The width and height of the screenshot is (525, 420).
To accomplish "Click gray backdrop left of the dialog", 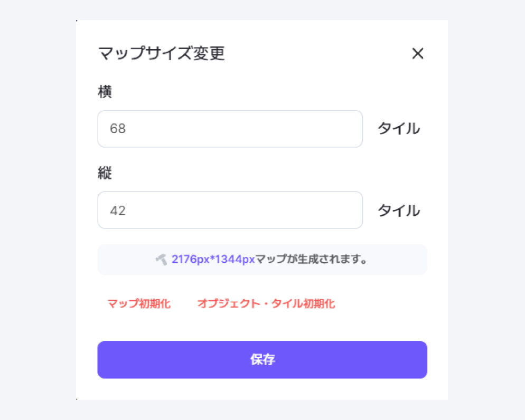I will pyautogui.click(x=37, y=211).
